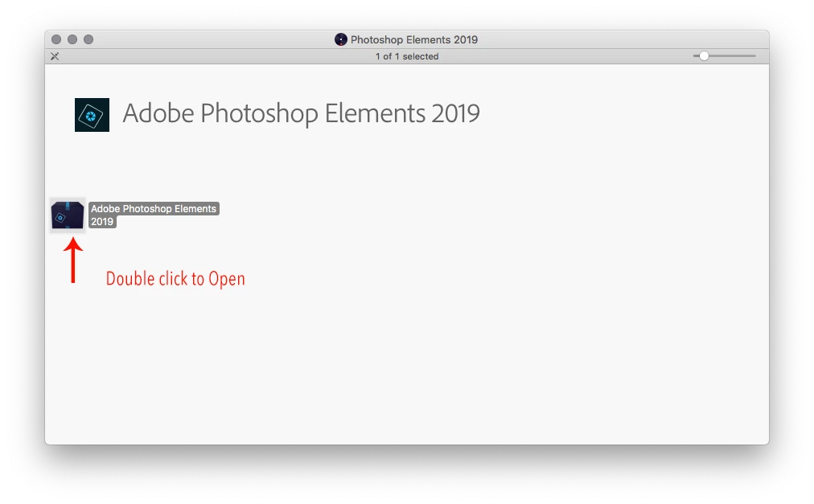Click the toolbar customize icon left of the status bar
Viewport: 814px width, 504px height.
[55, 56]
